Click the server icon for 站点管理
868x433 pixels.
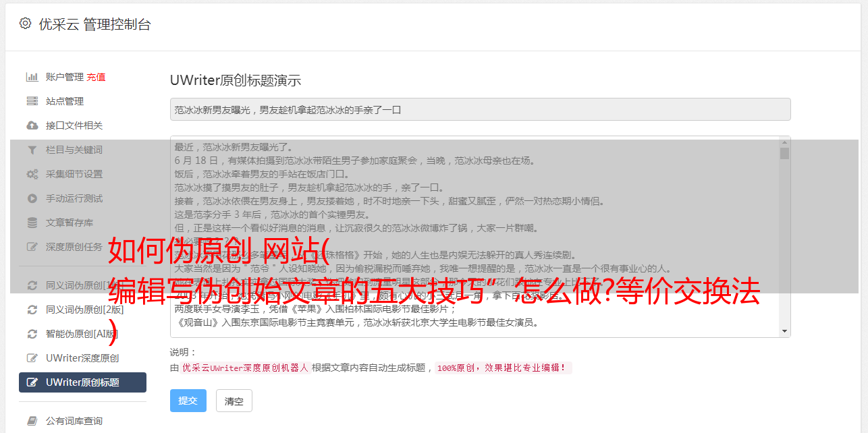pos(32,101)
